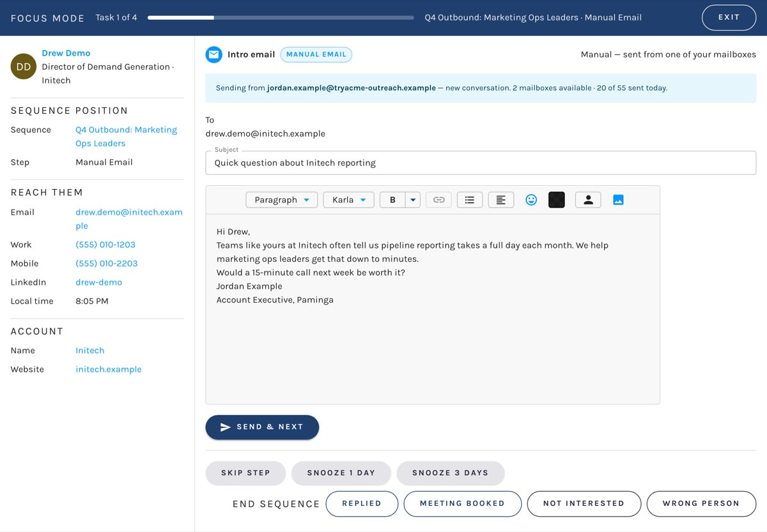Visit the initech.example website link
Viewport: 767px width, 532px height.
[x=109, y=369]
